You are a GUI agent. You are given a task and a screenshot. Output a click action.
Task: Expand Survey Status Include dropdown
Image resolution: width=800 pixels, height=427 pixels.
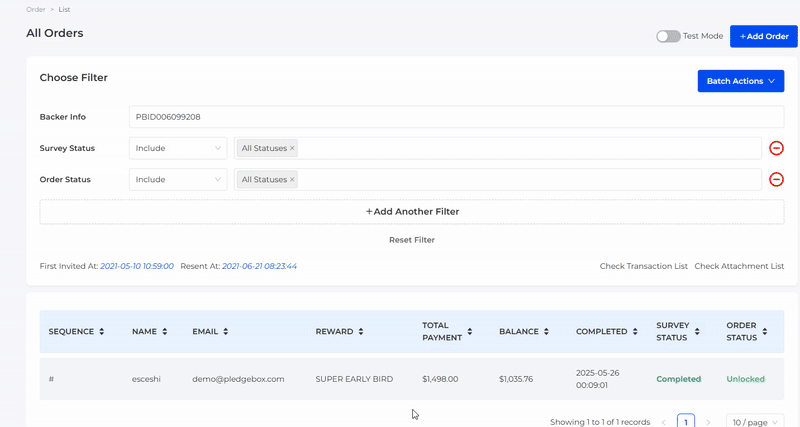pos(178,148)
